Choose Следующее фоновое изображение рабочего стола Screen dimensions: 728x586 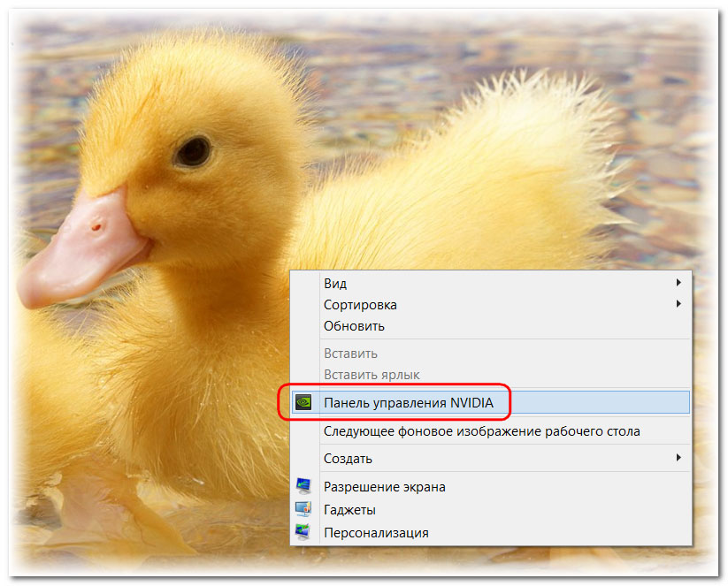point(491,431)
